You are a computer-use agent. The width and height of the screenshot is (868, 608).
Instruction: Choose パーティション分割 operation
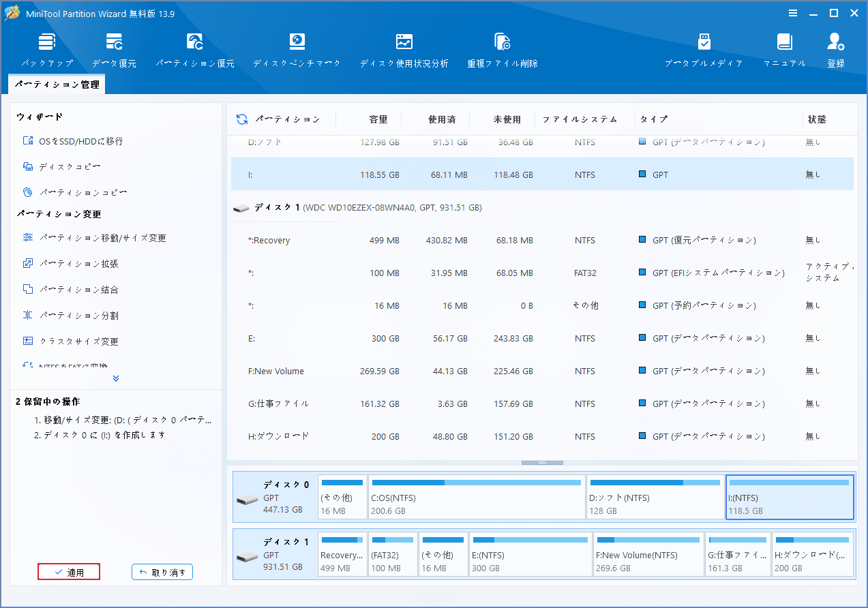pyautogui.click(x=70, y=316)
